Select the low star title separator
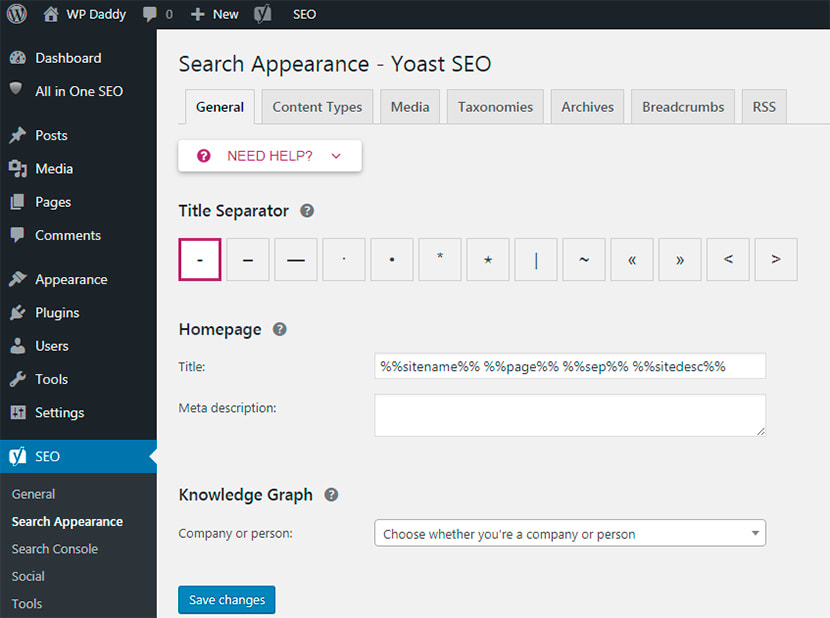Viewport: 830px width, 618px height. click(x=488, y=259)
